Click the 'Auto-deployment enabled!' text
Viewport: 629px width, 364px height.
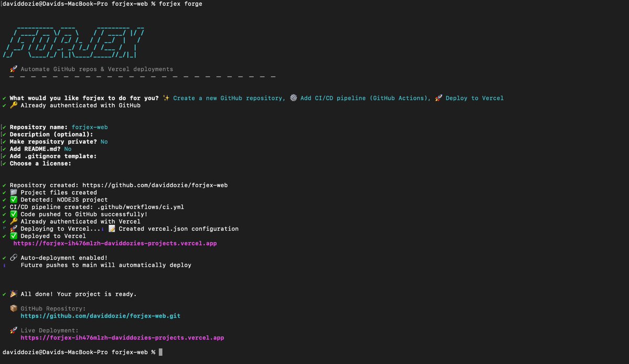pyautogui.click(x=64, y=258)
